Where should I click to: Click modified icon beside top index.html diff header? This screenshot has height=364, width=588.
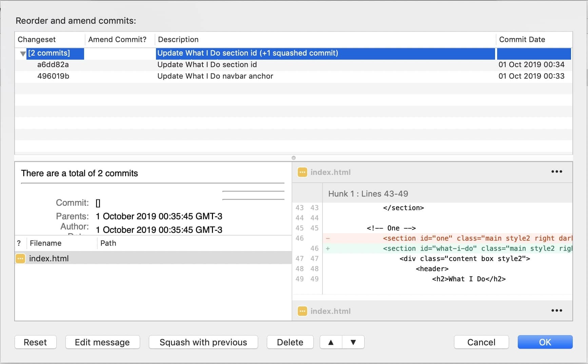(x=302, y=172)
